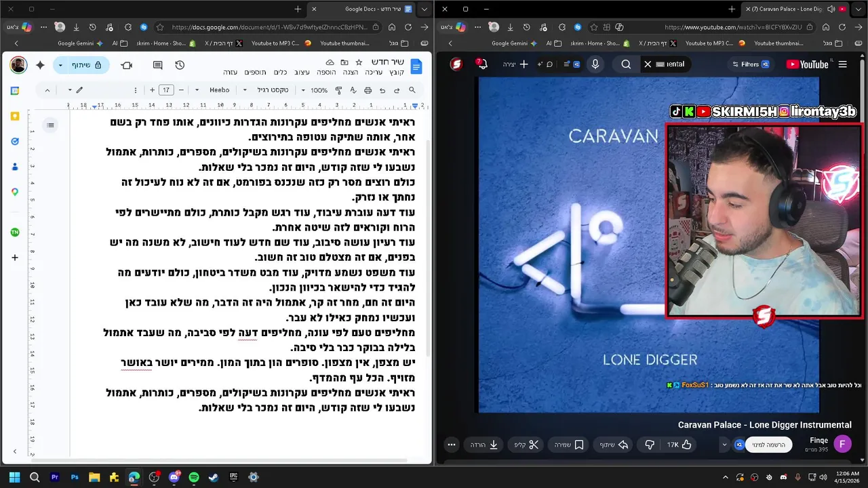Mute the YouTube tab speaker icon
The image size is (868, 488).
[x=831, y=9]
